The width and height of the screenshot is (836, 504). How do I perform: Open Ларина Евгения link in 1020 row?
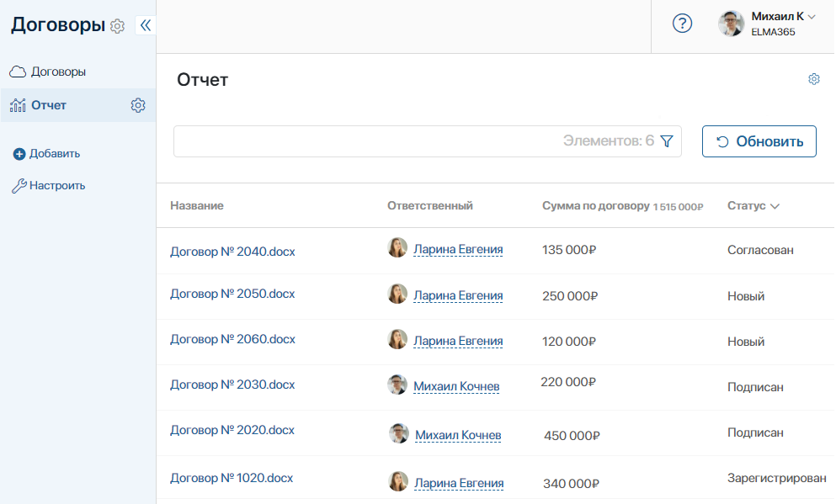pos(459,483)
